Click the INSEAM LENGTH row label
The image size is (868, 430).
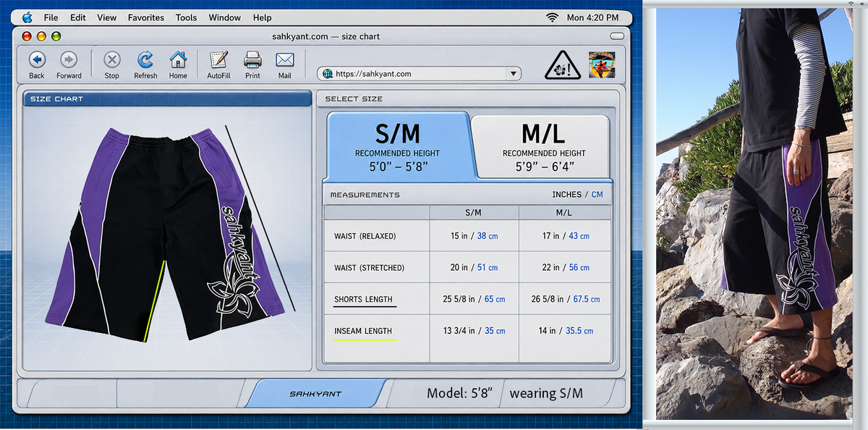click(363, 331)
